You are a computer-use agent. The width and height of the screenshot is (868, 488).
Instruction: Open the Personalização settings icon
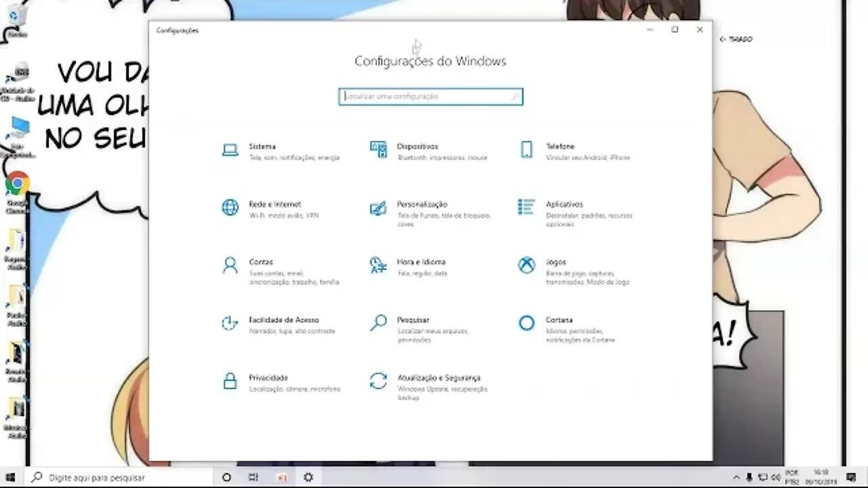pos(378,208)
